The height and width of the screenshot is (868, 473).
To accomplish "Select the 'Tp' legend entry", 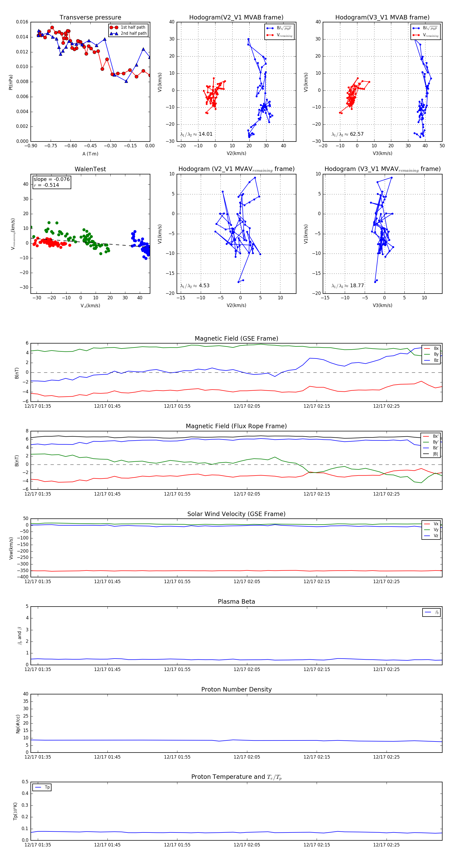I will click(42, 787).
